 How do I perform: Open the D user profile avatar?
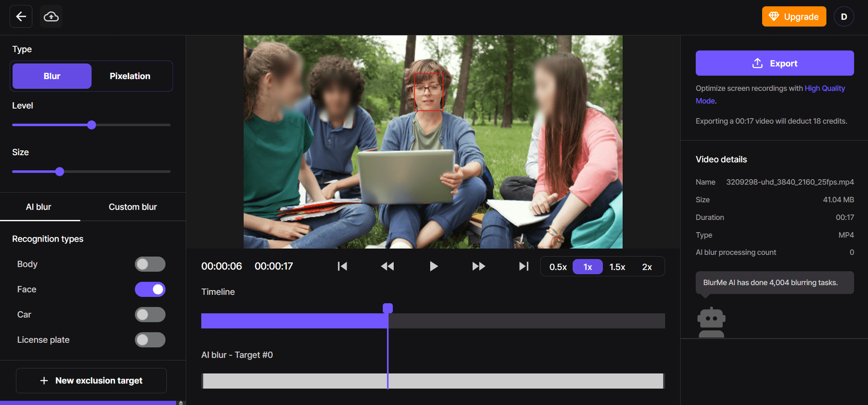844,17
